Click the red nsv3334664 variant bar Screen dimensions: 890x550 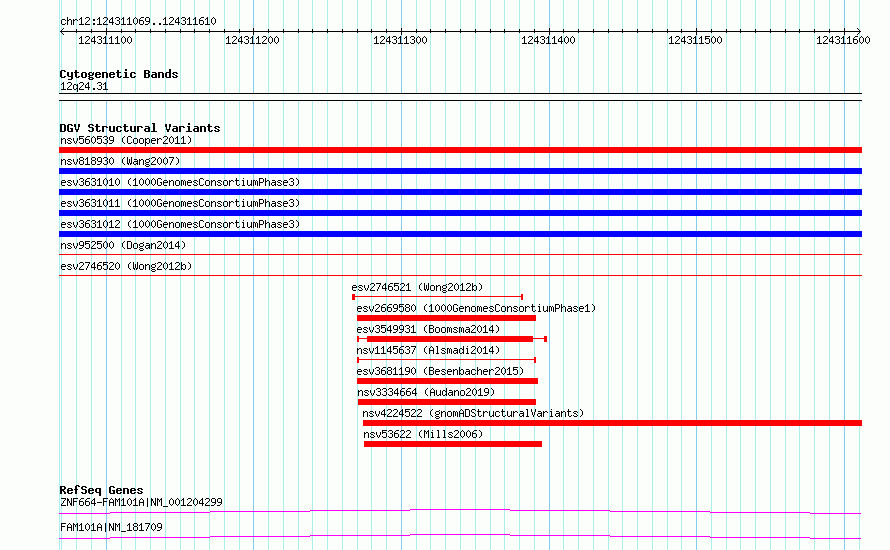pyautogui.click(x=447, y=402)
